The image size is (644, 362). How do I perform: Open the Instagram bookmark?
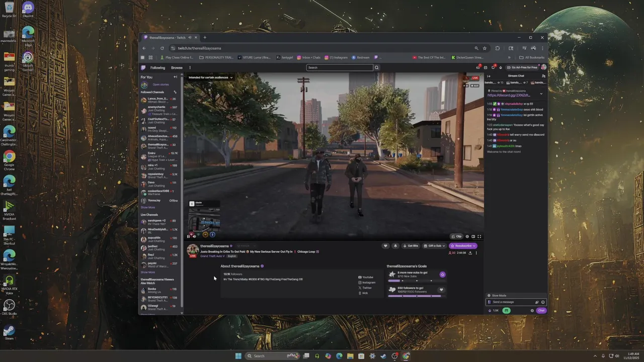(x=336, y=57)
